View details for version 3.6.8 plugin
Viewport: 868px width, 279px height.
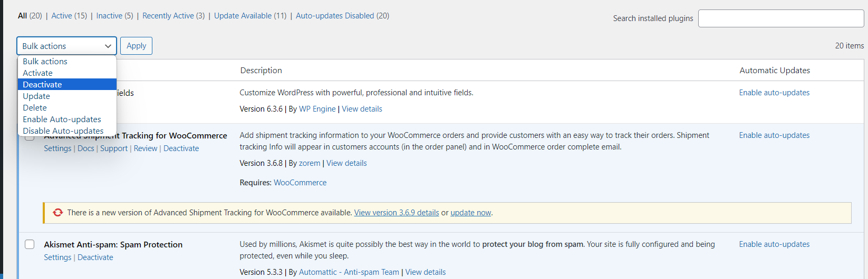click(x=346, y=163)
